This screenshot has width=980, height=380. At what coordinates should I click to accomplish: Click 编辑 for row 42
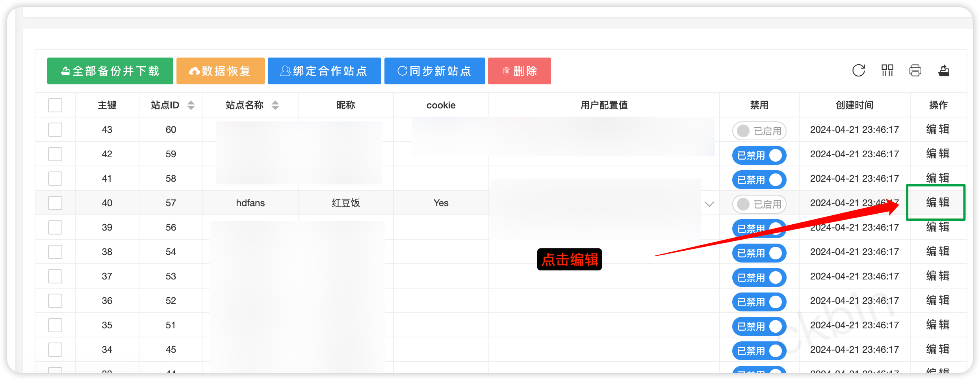[938, 154]
